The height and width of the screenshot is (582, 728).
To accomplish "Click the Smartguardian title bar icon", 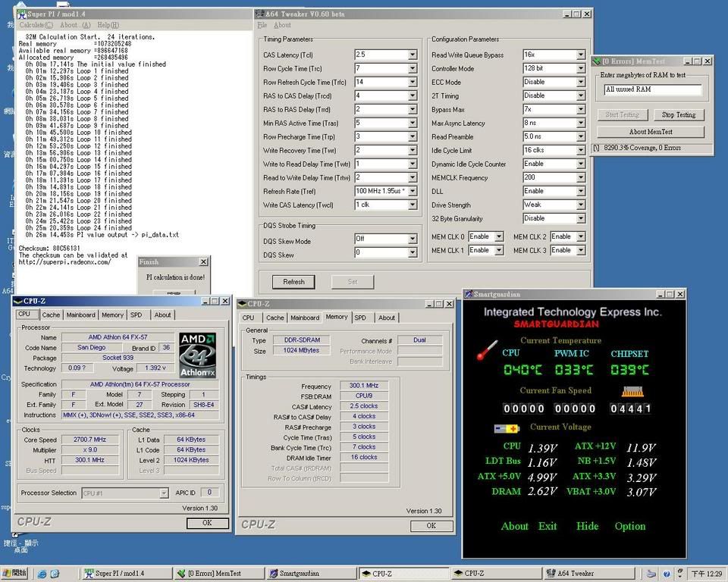I will click(x=469, y=294).
